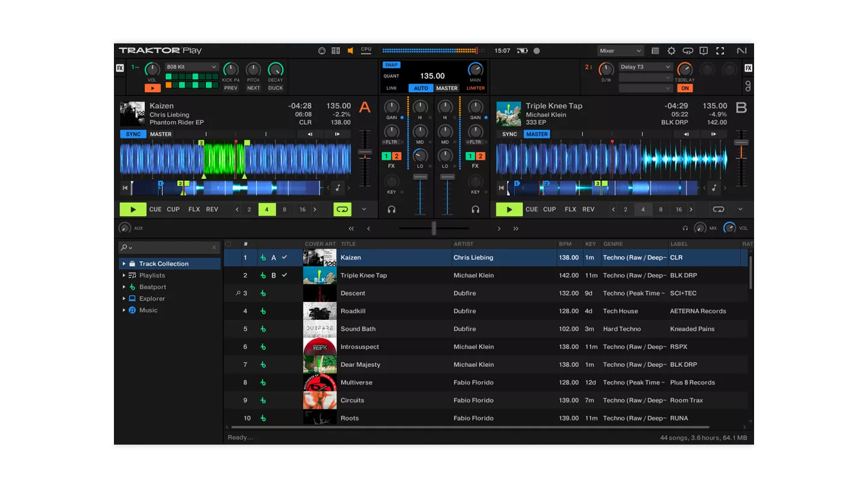The image size is (868, 488).
Task: Turn off Delay T3 effect ON button
Action: point(685,88)
